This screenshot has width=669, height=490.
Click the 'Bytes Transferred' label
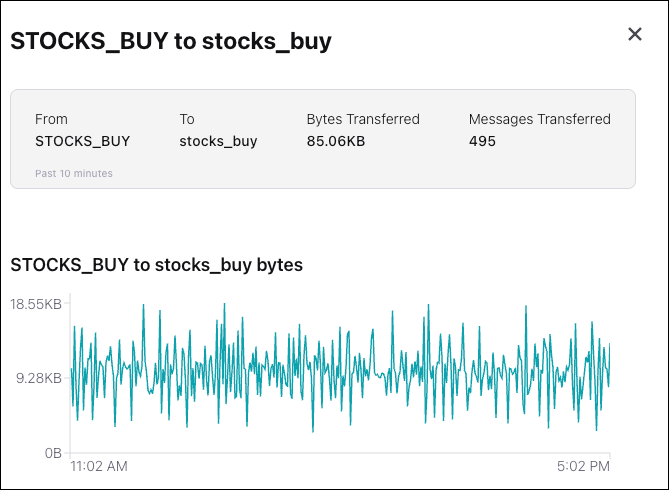363,119
